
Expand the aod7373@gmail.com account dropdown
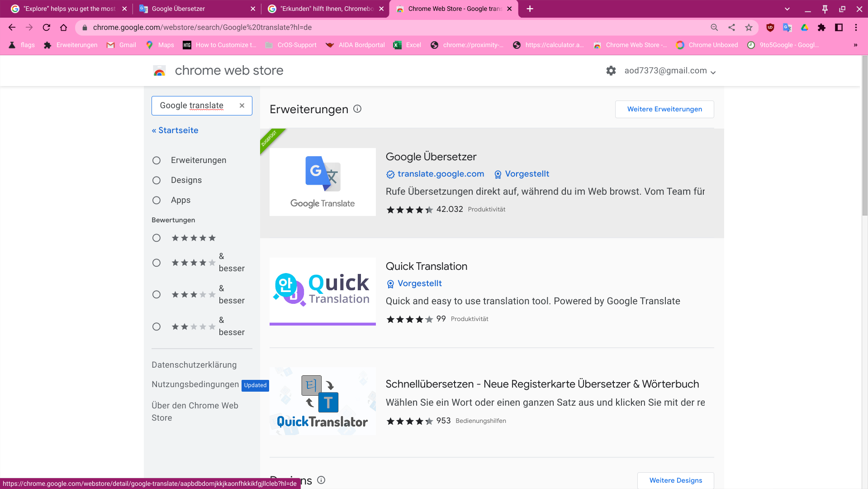tap(713, 72)
